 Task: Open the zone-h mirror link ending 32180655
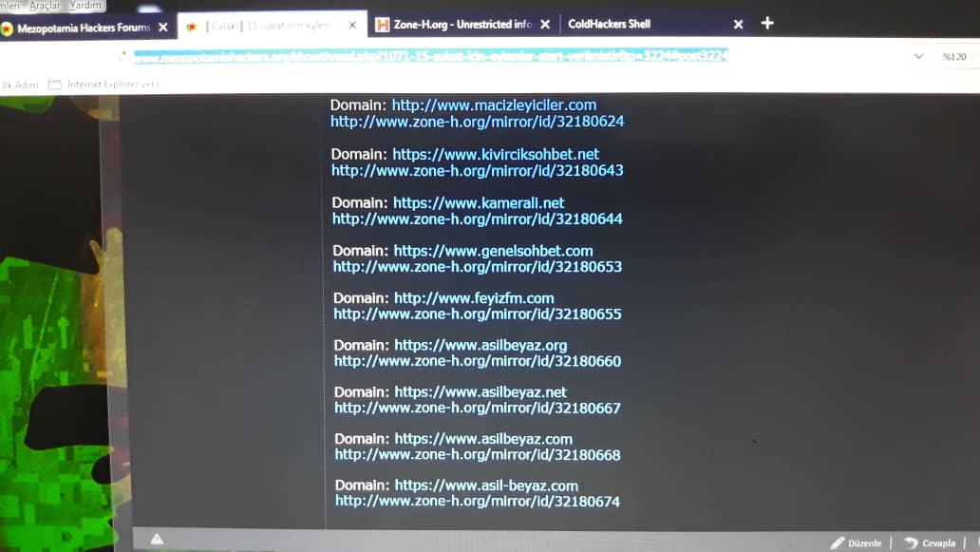click(x=478, y=314)
